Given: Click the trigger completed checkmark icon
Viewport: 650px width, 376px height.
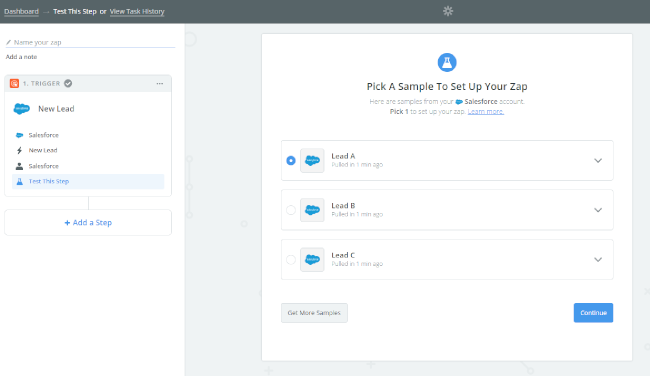Looking at the screenshot, I should (x=68, y=83).
